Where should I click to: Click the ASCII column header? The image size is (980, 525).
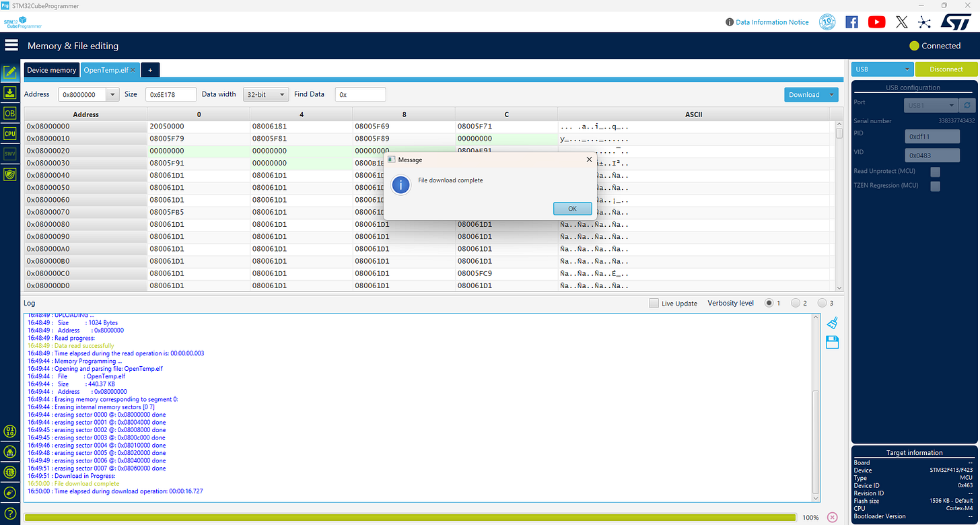[x=693, y=114]
